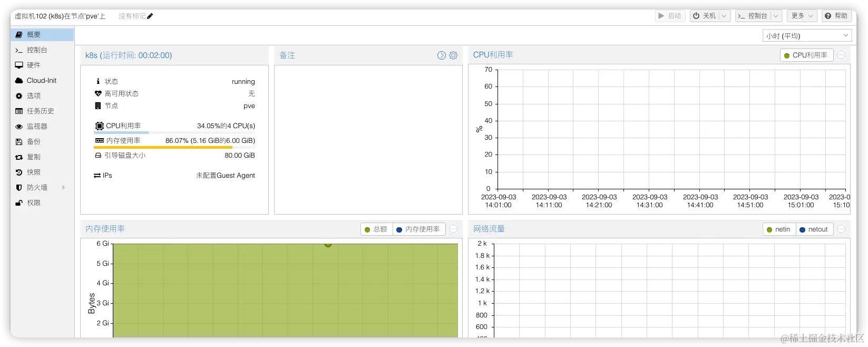The height and width of the screenshot is (347, 868).
Task: Open the 选项 options section
Action: click(x=42, y=96)
